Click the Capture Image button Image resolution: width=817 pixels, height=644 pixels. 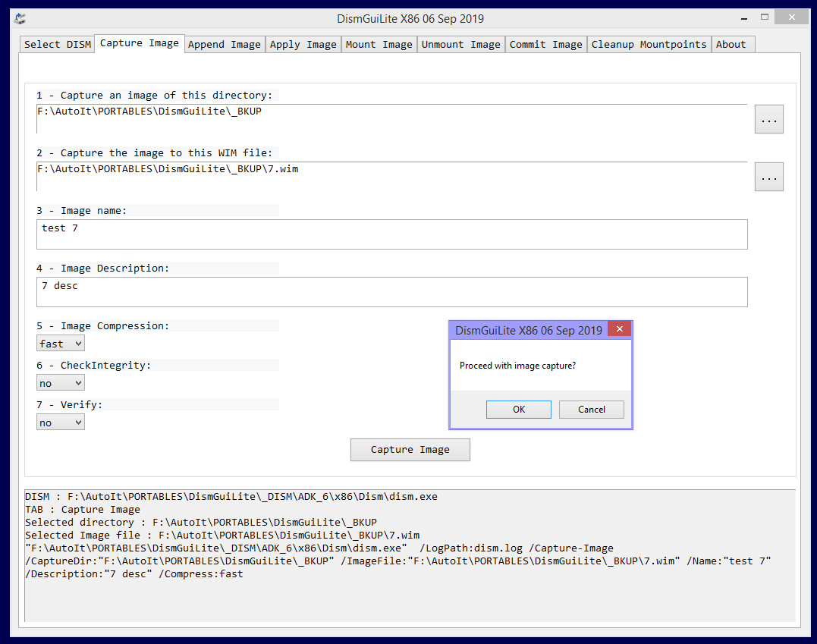point(410,450)
